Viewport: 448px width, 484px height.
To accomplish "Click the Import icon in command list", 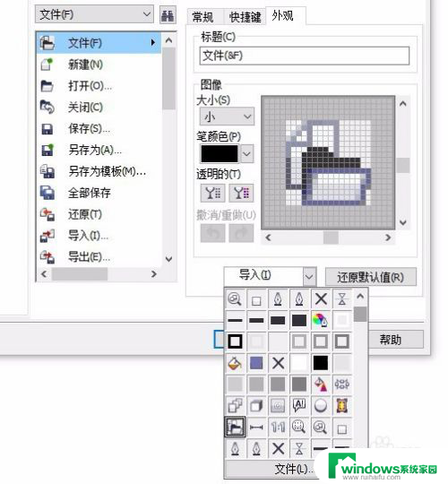I will point(47,236).
